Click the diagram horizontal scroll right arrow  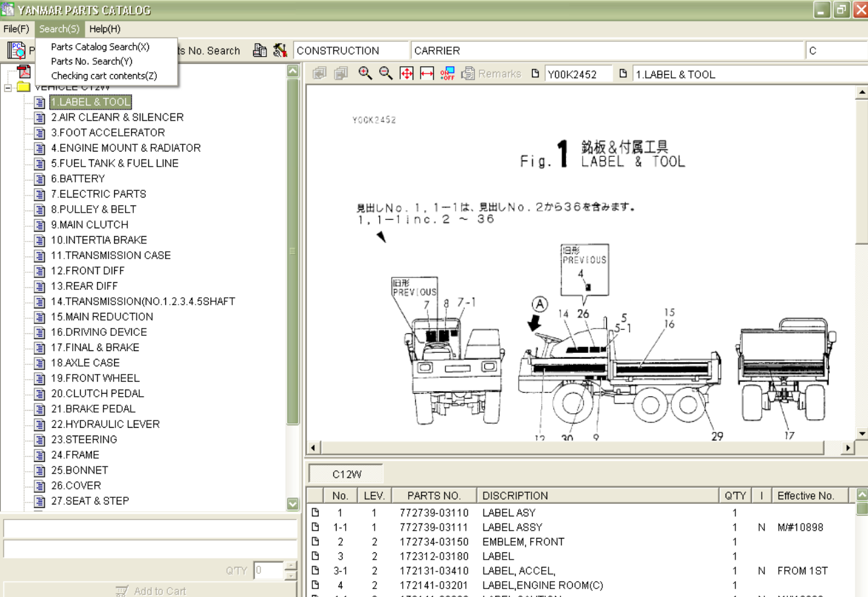(848, 447)
